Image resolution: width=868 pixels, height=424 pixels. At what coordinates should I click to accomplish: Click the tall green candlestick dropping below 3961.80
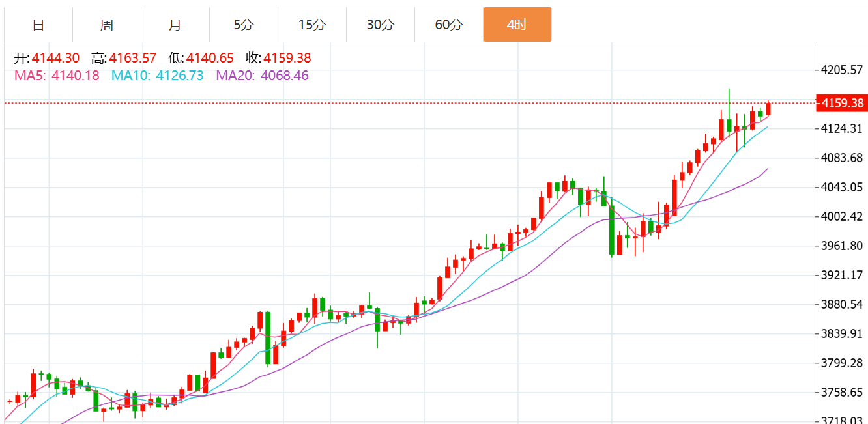pos(612,230)
